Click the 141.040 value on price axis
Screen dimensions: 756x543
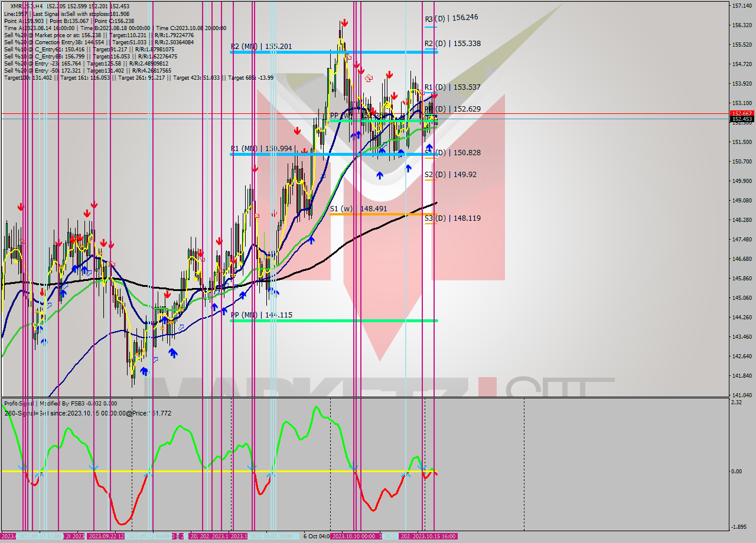[x=741, y=395]
